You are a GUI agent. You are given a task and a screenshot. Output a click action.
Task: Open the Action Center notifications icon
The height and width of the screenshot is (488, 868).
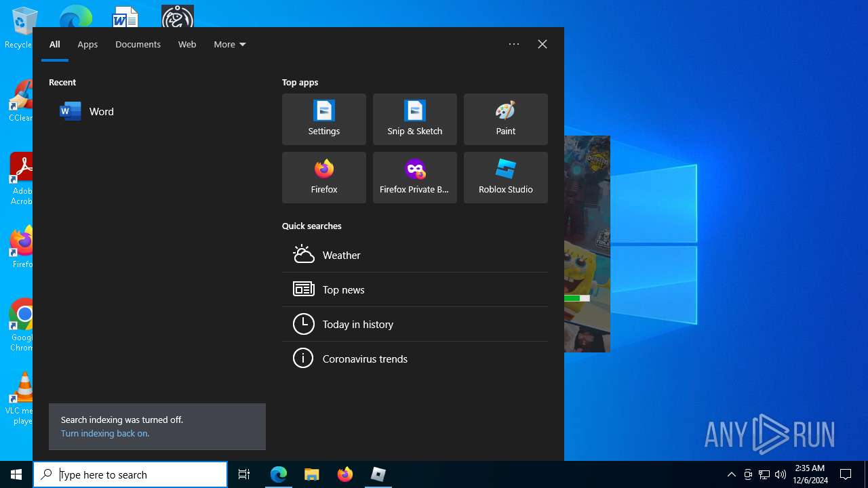click(x=846, y=474)
